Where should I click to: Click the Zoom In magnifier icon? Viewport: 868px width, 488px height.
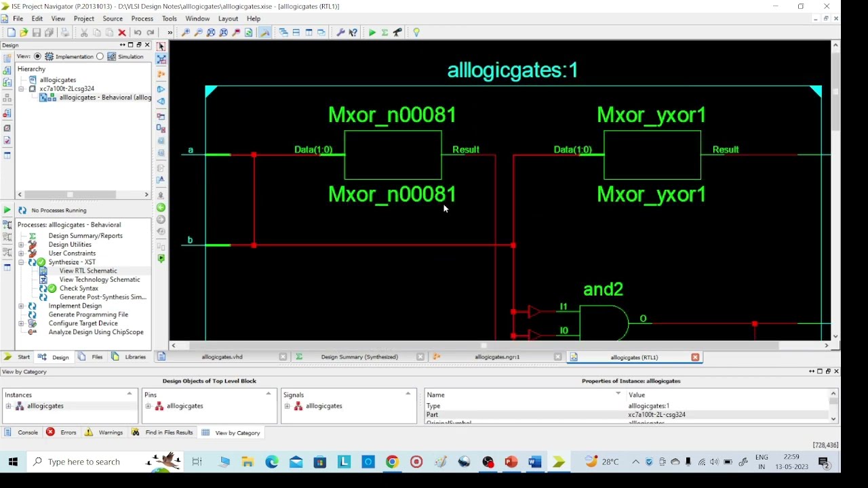[186, 33]
